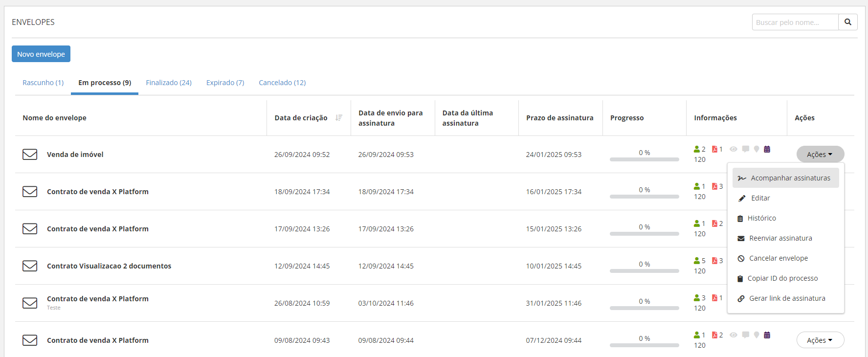
Task: Click the calendar icon for Venda de imóvel
Action: pyautogui.click(x=767, y=149)
